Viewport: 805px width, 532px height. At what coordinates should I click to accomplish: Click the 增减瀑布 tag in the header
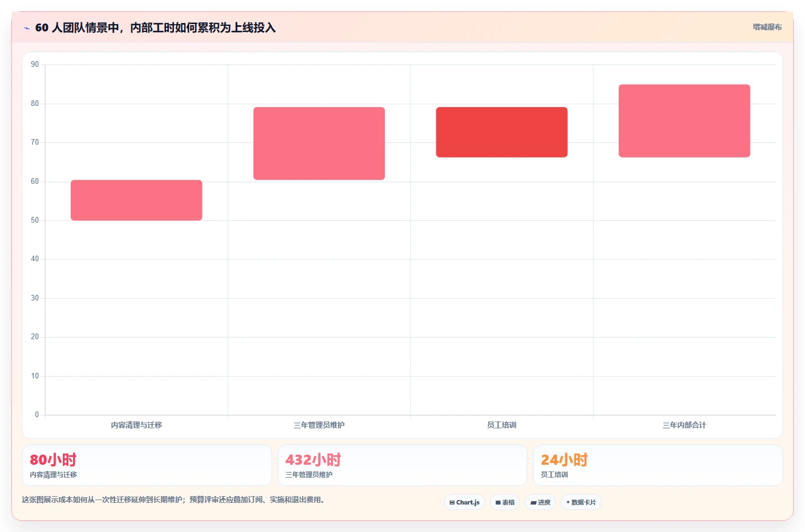click(x=767, y=27)
